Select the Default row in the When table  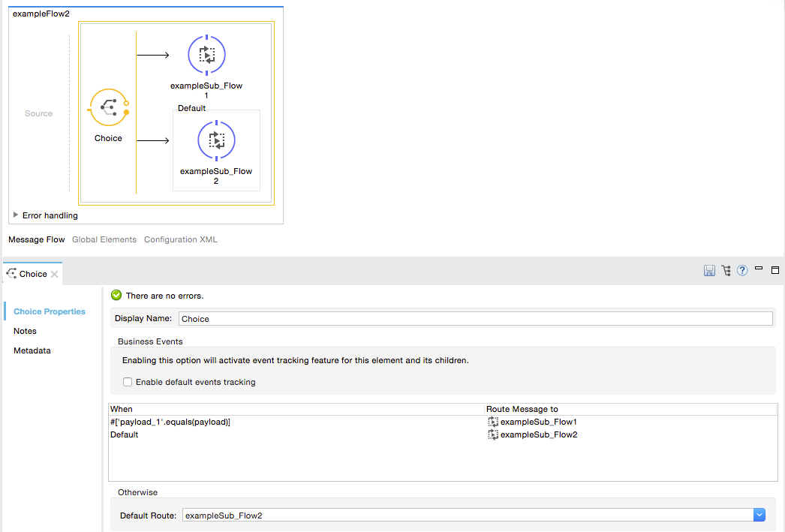click(x=125, y=434)
